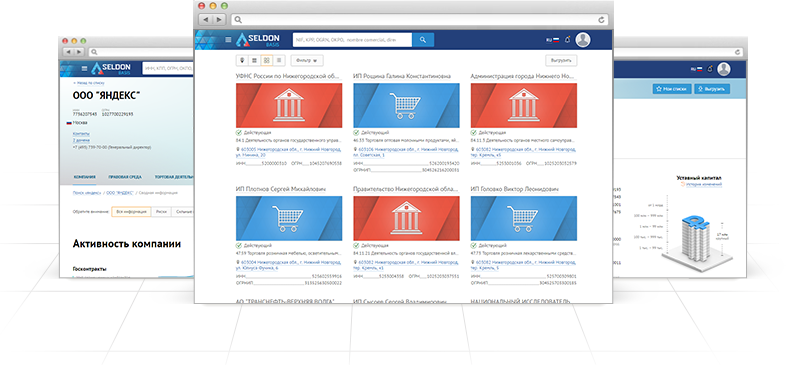Click Seldon logo in left window

111,69
